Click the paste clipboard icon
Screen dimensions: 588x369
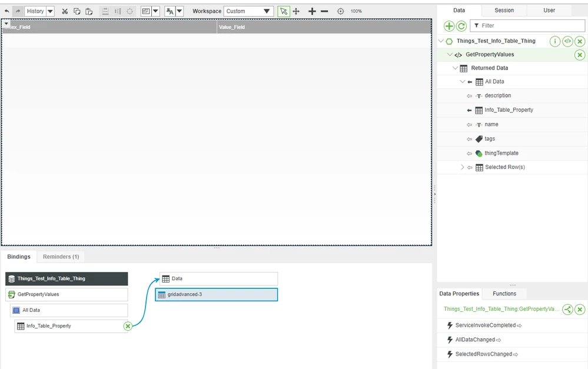point(89,11)
